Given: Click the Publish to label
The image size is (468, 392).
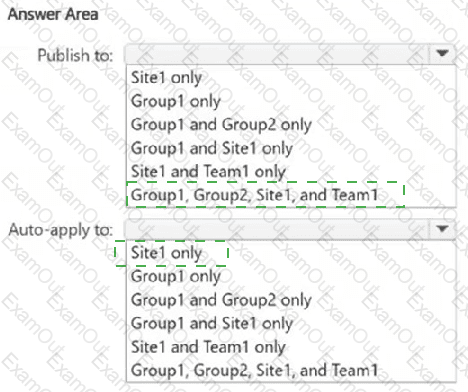Looking at the screenshot, I should (x=75, y=55).
